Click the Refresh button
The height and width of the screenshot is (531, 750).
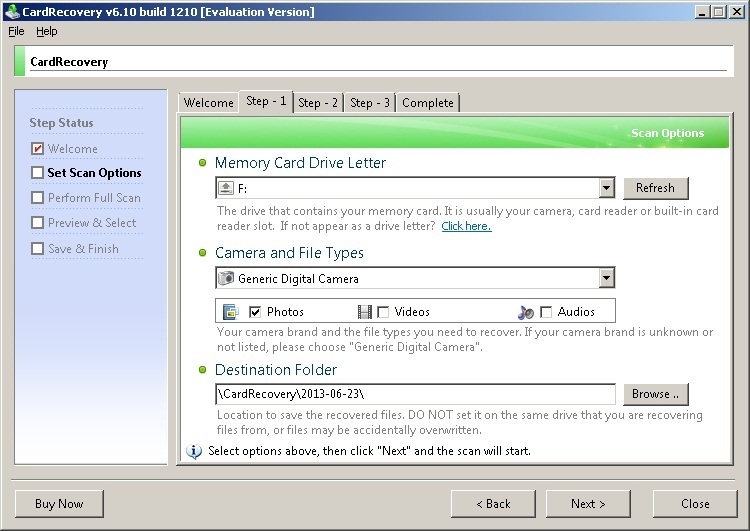point(656,188)
